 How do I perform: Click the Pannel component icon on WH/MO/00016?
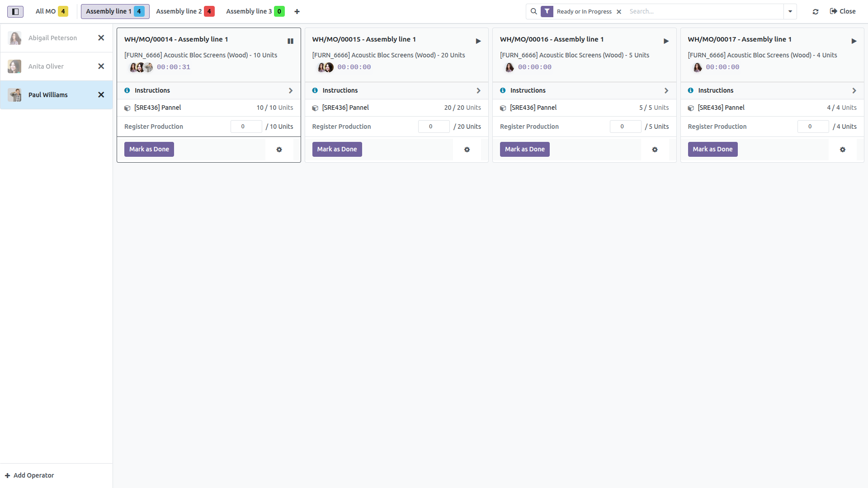[x=503, y=108]
